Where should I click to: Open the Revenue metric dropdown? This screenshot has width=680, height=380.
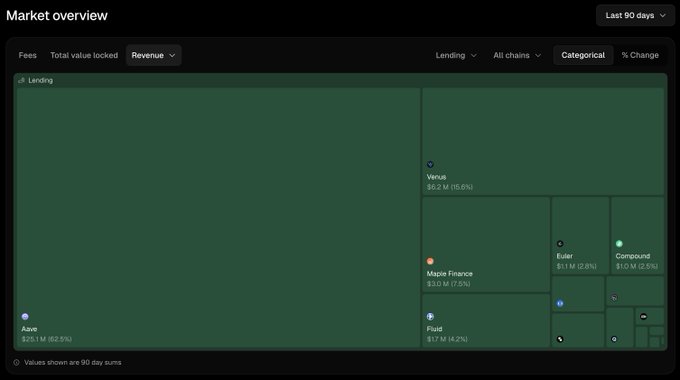click(x=154, y=56)
